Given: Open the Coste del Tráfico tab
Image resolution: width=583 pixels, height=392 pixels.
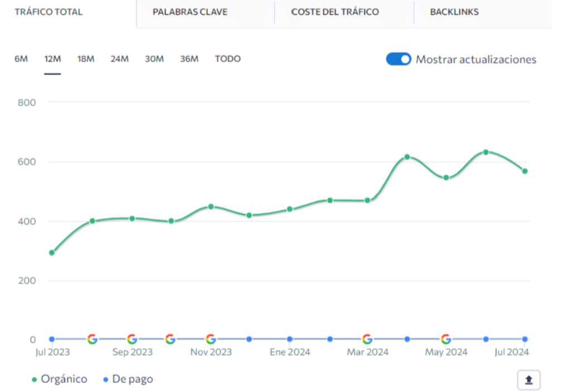Looking at the screenshot, I should click(x=335, y=12).
